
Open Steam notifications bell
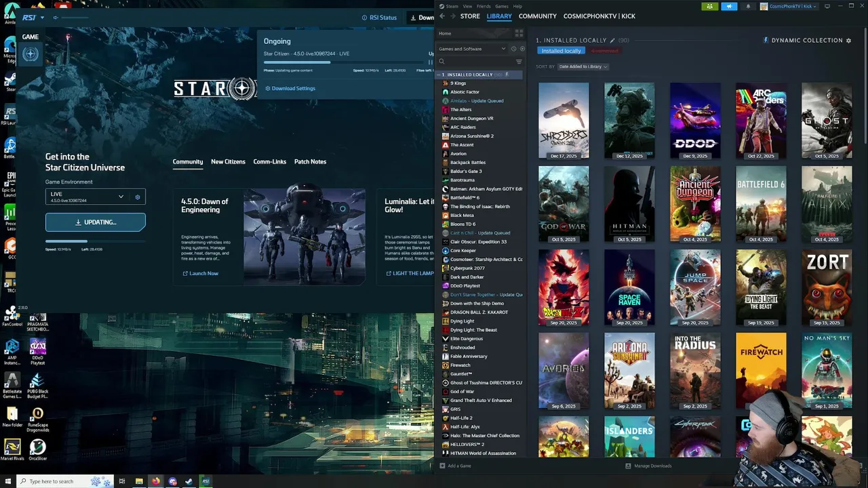pyautogui.click(x=748, y=6)
